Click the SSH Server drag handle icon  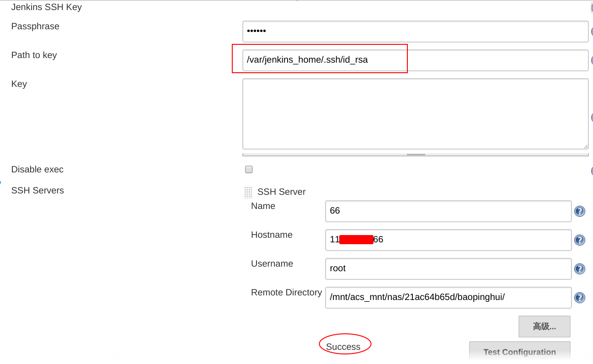[x=248, y=192]
